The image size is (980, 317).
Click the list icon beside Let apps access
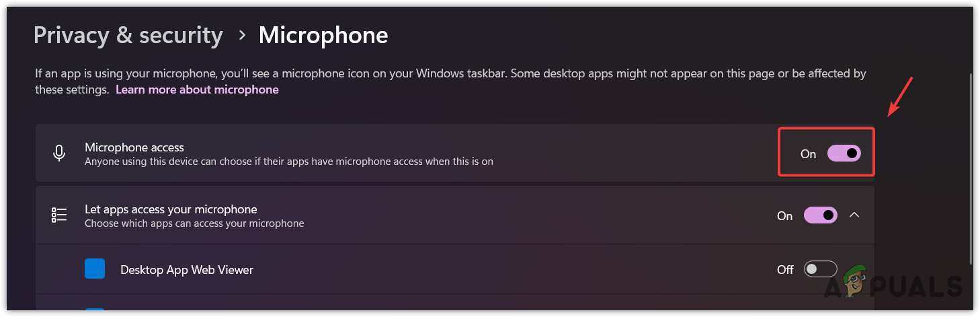pyautogui.click(x=59, y=215)
